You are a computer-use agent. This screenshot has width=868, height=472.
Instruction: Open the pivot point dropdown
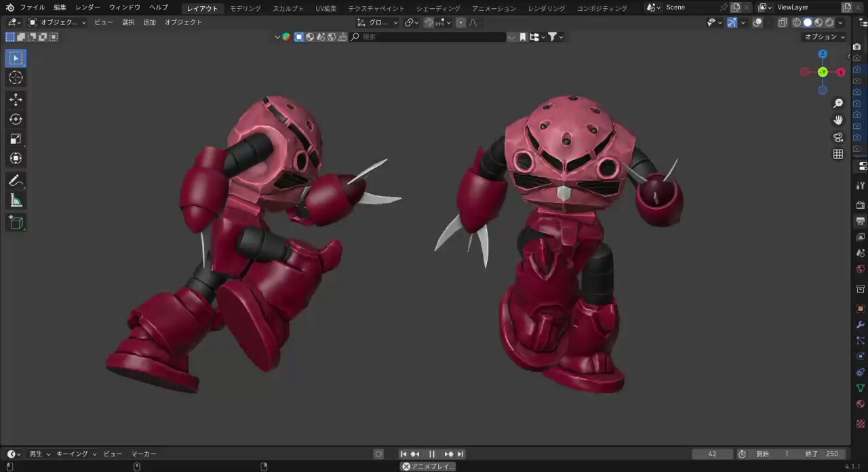click(x=412, y=22)
